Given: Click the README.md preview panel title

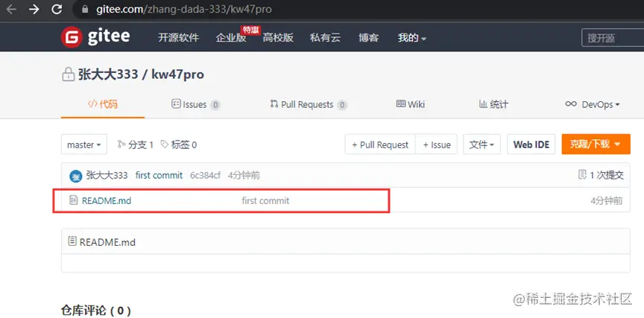Looking at the screenshot, I should (x=107, y=242).
